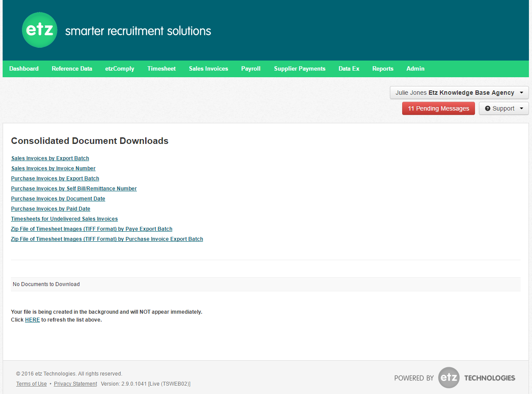Screen dimensions: 532x394
Task: Open the Privacy Statement link
Action: click(x=75, y=384)
